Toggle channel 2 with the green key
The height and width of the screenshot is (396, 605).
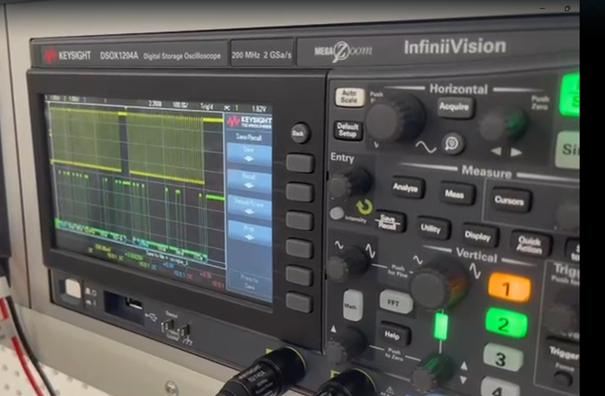pyautogui.click(x=506, y=323)
